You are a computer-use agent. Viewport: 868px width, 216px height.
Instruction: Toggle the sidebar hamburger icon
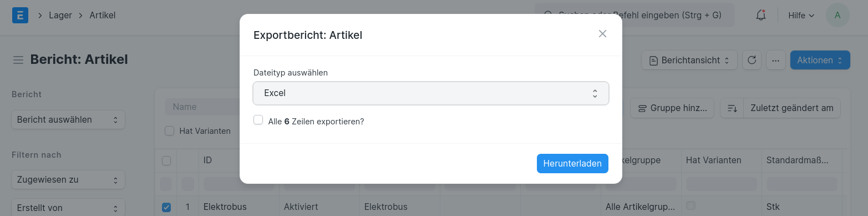tap(18, 60)
